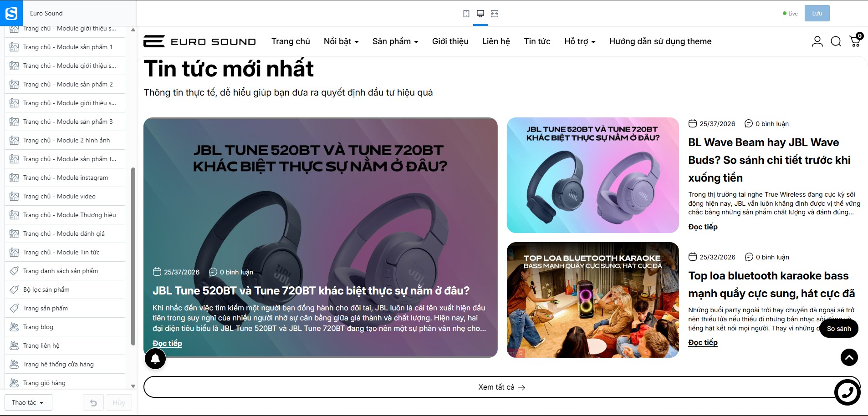The height and width of the screenshot is (416, 868).
Task: Select Trang chủ - Module sản phẩm 3
Action: click(x=65, y=122)
